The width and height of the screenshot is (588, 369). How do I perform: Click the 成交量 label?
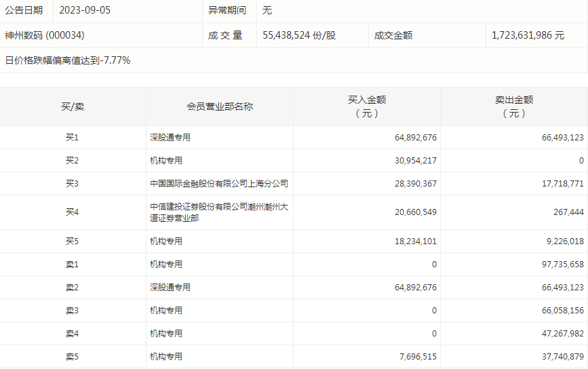[x=225, y=35]
